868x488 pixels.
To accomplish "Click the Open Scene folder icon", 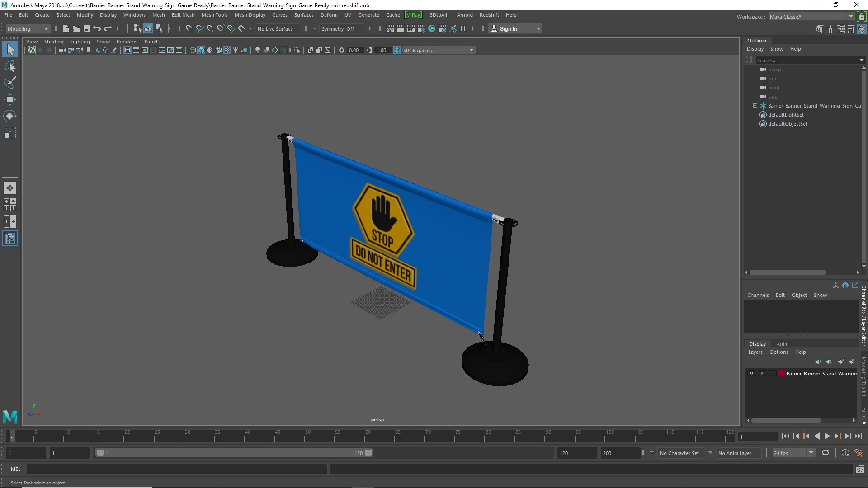I will pos(76,28).
